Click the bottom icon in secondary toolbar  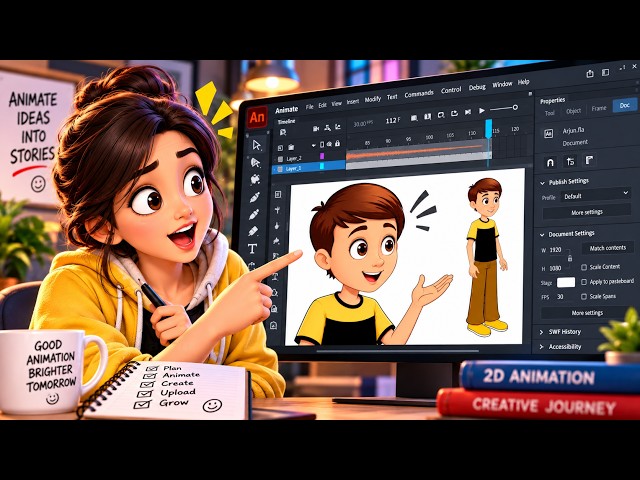[273, 326]
